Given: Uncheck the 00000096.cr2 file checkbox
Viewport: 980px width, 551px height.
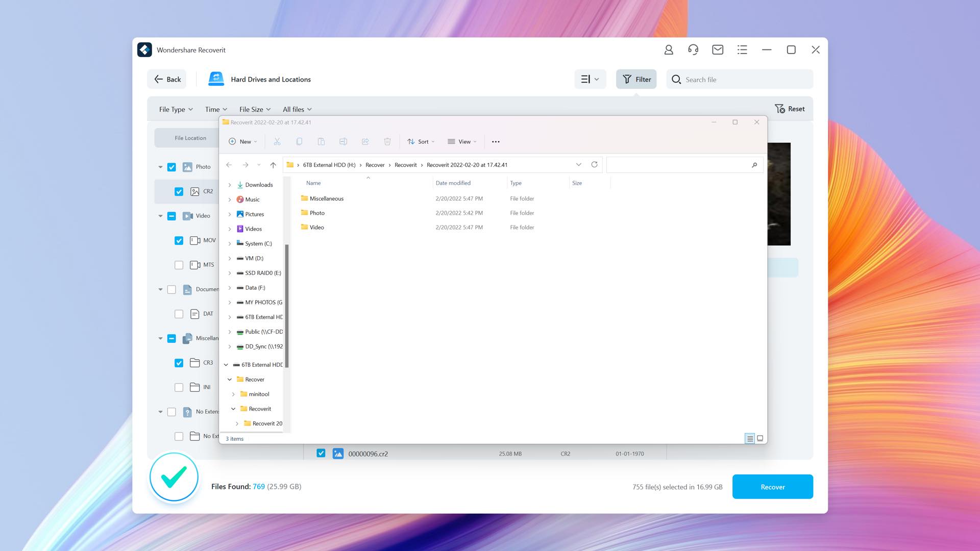Looking at the screenshot, I should (321, 453).
